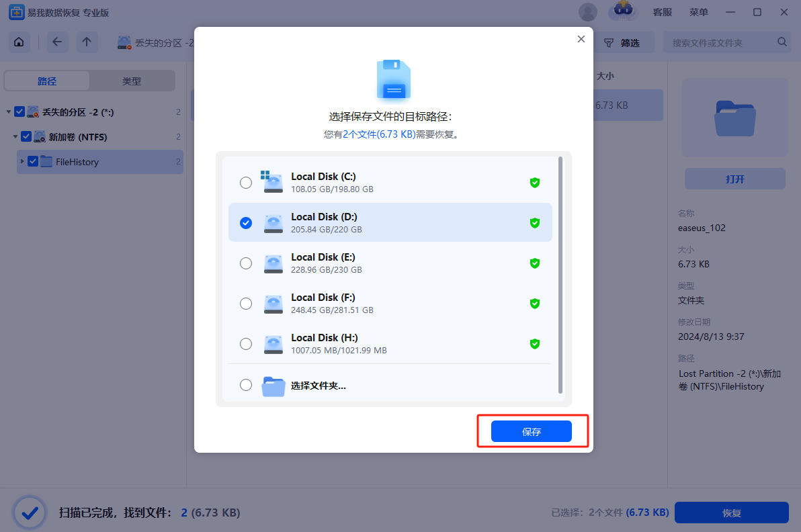Select the Local Disk (D:) radio button
The image size is (801, 532).
pyautogui.click(x=246, y=223)
